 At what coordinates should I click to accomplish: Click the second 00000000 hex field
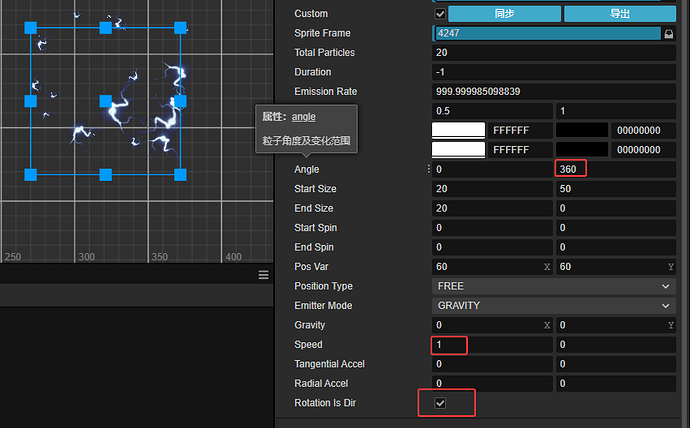[644, 150]
